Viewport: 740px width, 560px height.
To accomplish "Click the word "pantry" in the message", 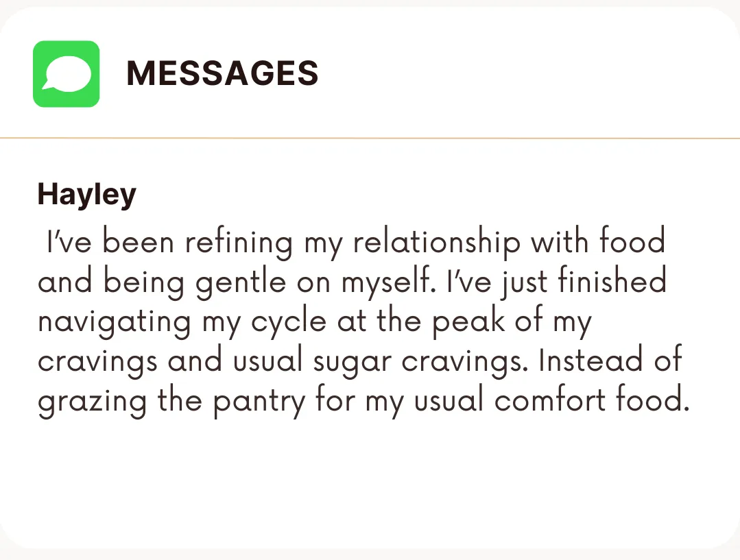I will [259, 402].
